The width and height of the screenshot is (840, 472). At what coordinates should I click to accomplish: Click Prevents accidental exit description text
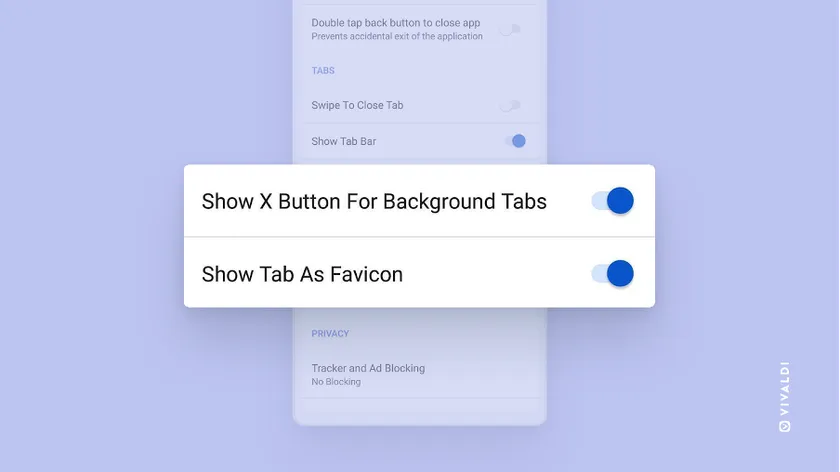397,36
